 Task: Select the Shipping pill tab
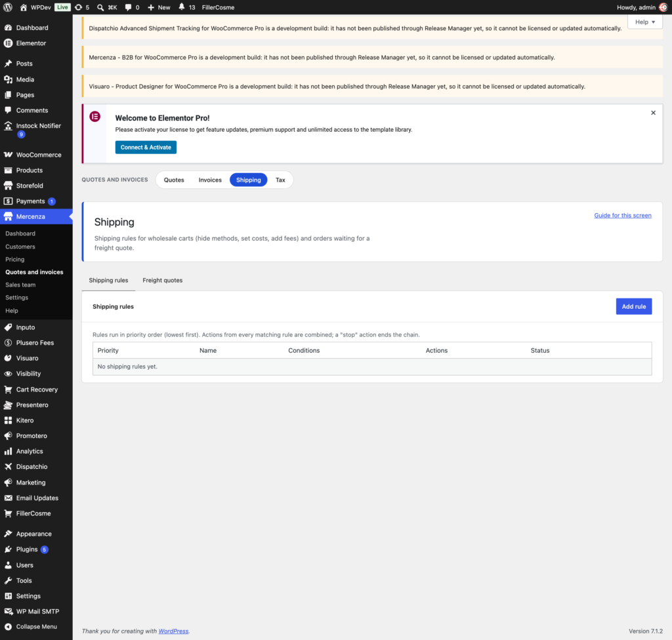[249, 180]
